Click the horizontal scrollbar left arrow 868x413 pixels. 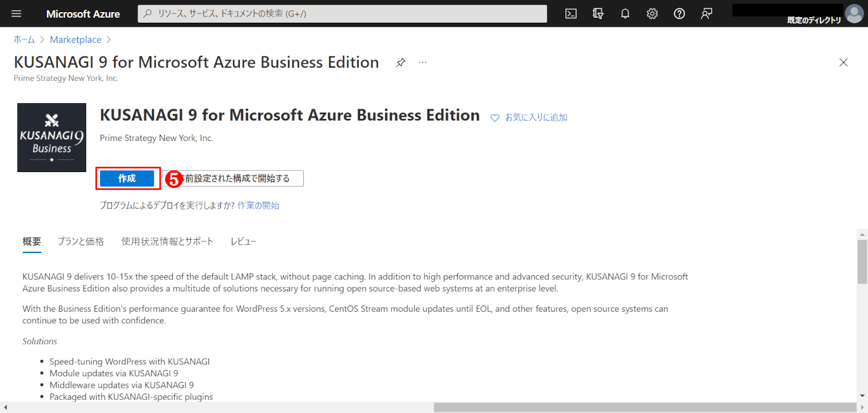5,407
